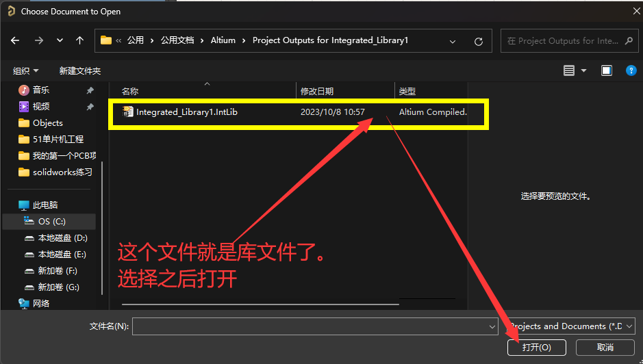Open help with the question mark icon
Viewport: 643px width, 364px height.
(x=631, y=71)
